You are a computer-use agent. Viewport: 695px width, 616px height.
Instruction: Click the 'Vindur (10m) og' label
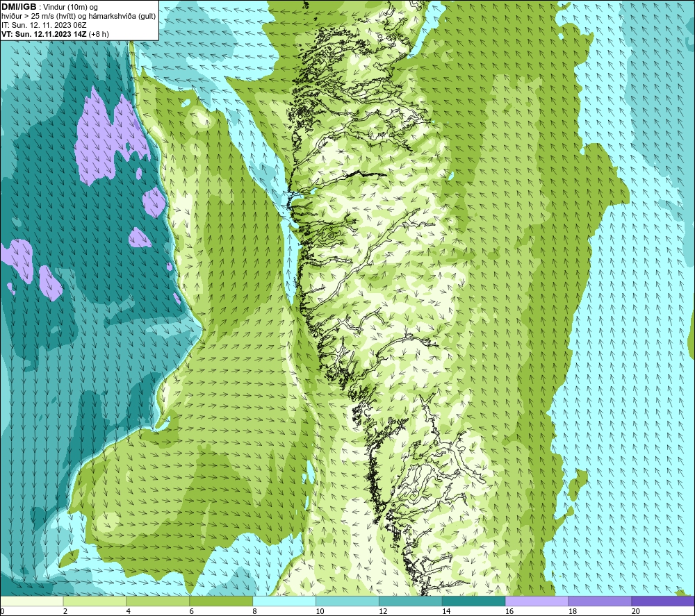70,8
